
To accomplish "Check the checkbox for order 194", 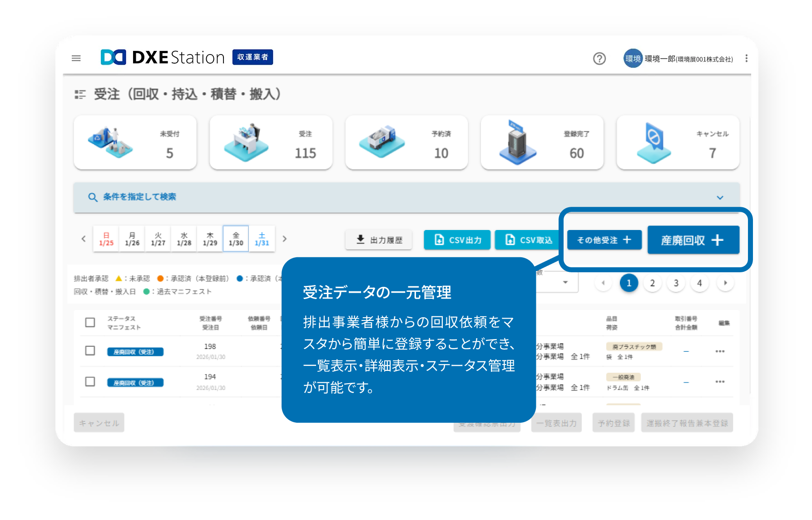I will [x=90, y=382].
